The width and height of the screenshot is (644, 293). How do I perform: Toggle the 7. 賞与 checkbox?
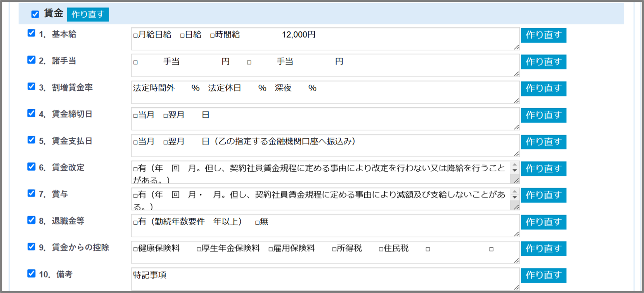coord(31,193)
